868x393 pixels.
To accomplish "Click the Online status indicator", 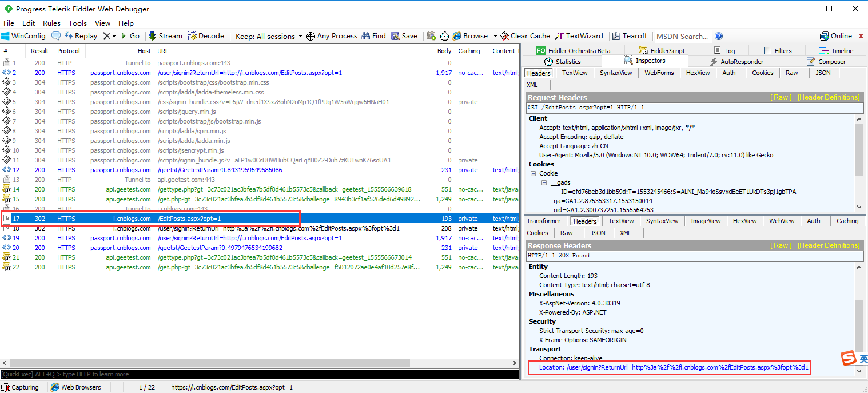I will tap(835, 35).
